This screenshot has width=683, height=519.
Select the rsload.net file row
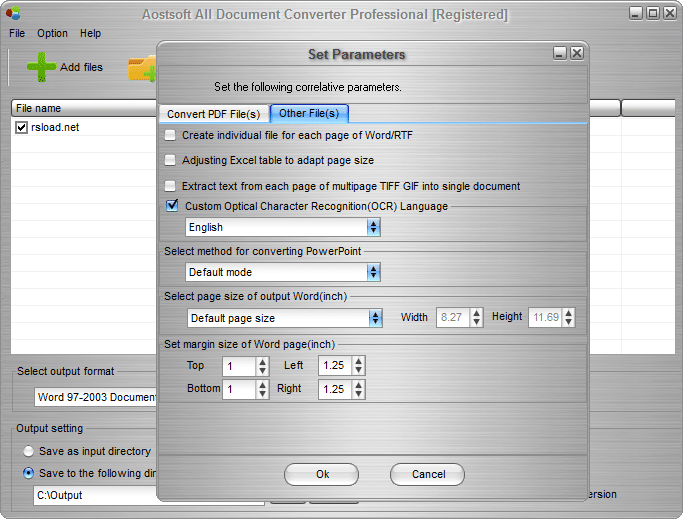(x=84, y=127)
